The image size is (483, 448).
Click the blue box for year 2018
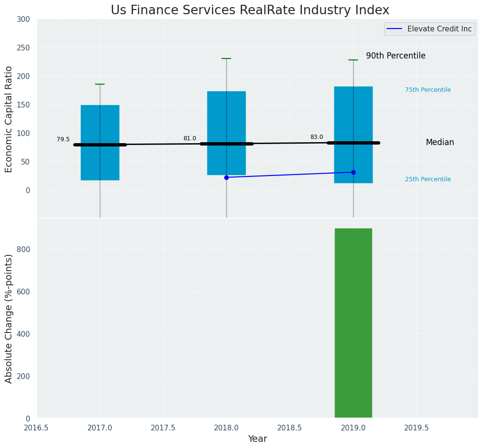coord(226,114)
